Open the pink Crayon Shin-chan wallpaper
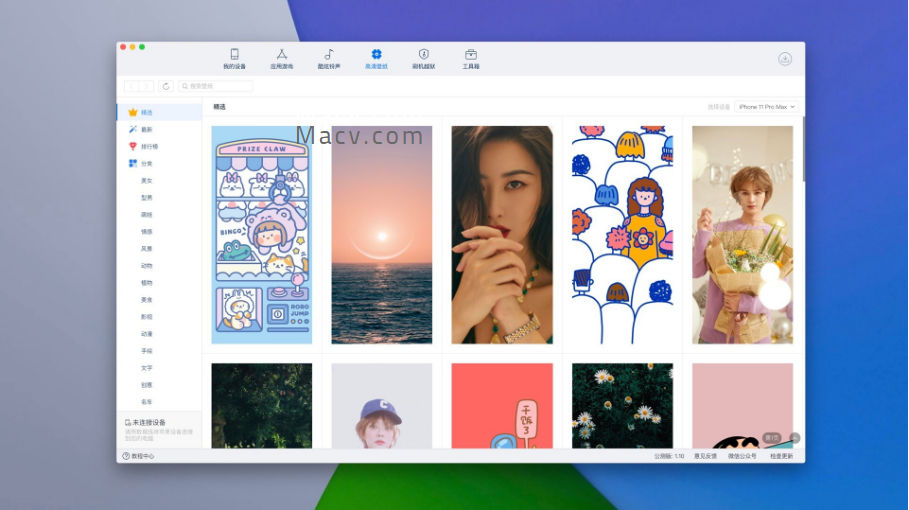This screenshot has height=510, width=909. click(x=743, y=406)
